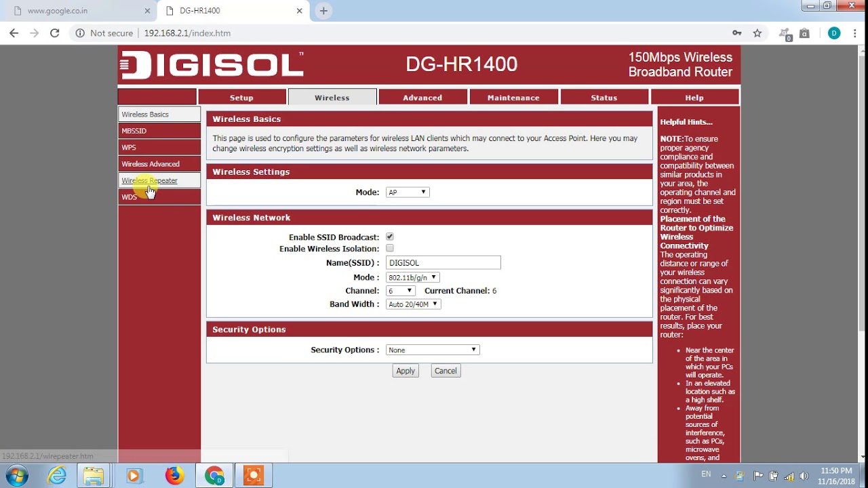This screenshot has width=868, height=488.
Task: Open the Windows Start menu
Action: pyautogui.click(x=16, y=476)
